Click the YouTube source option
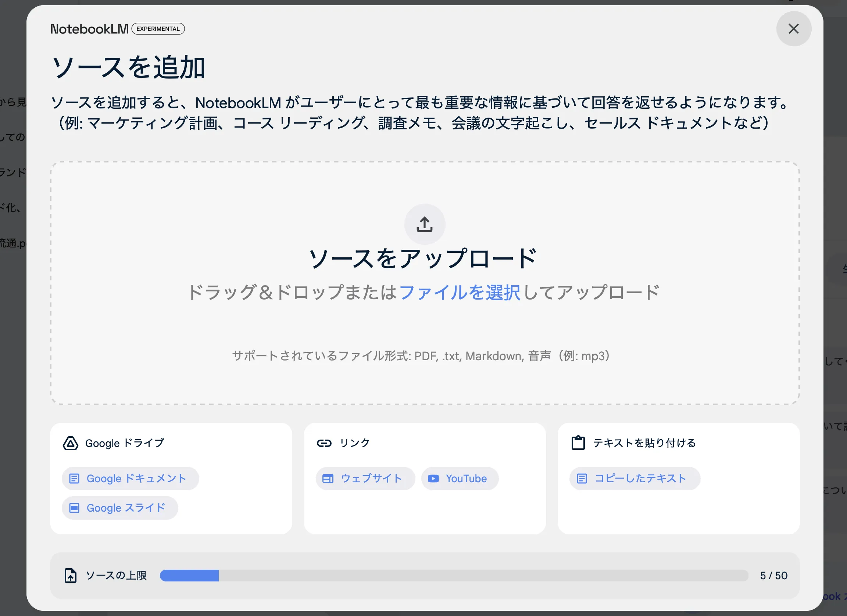Screen dimensions: 847x616 [458, 479]
